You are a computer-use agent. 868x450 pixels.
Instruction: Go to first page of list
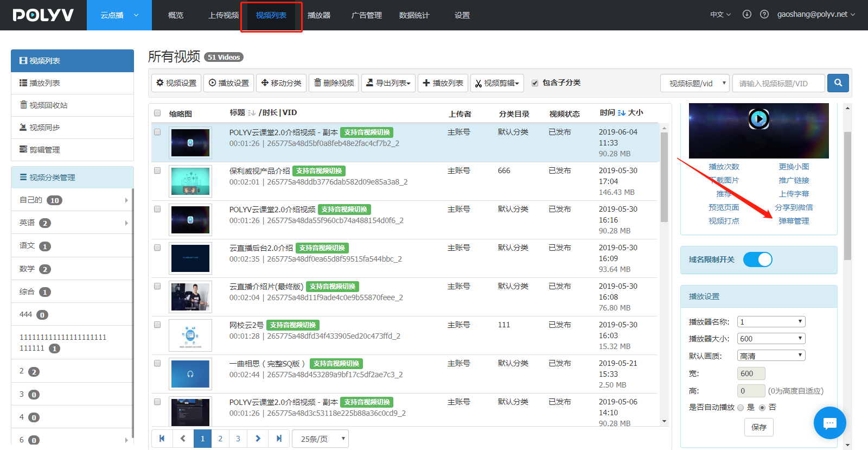[x=162, y=439]
